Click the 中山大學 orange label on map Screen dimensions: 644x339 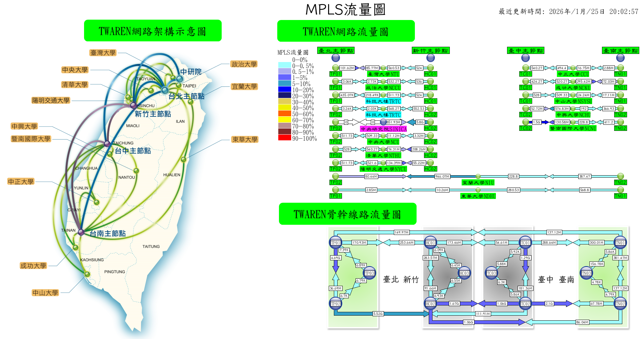pos(45,293)
